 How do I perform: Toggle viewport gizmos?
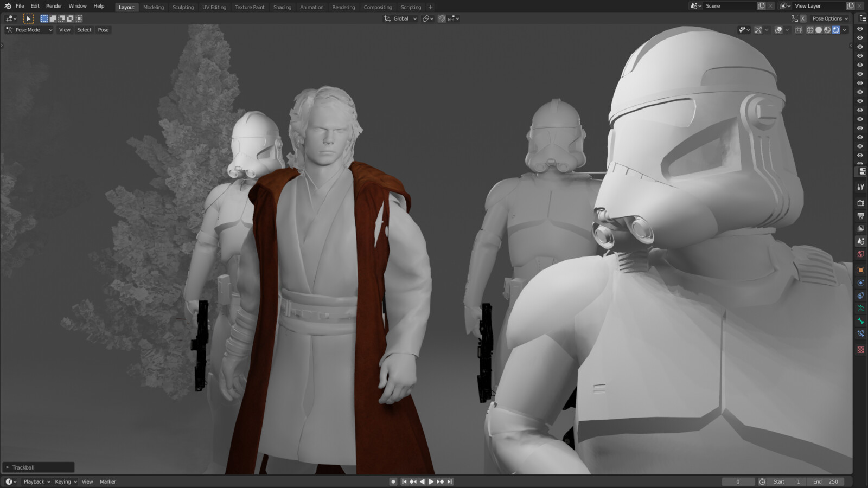[758, 30]
